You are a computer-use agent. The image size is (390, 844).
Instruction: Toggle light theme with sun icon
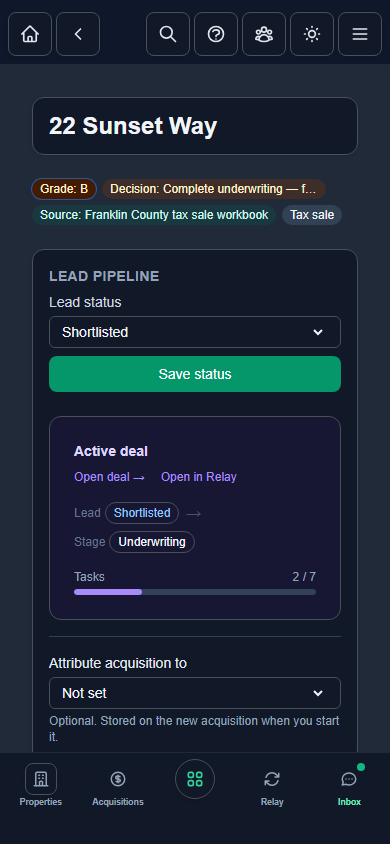click(x=312, y=34)
